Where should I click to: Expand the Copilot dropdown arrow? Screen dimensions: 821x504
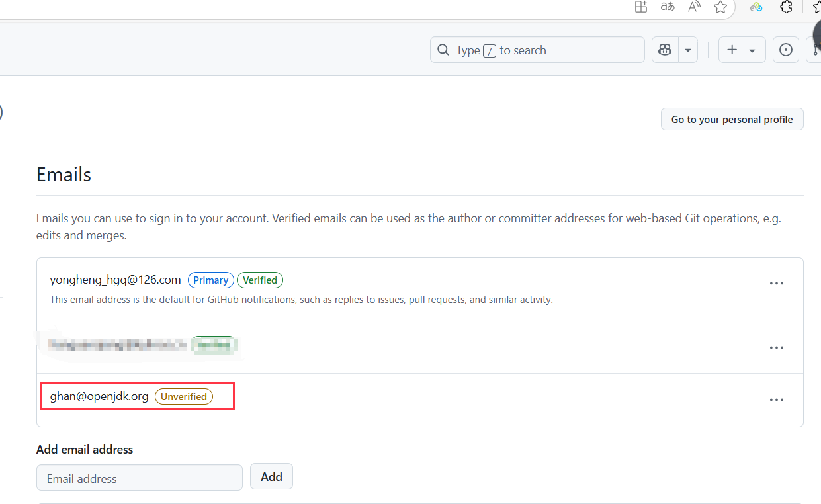pyautogui.click(x=688, y=50)
